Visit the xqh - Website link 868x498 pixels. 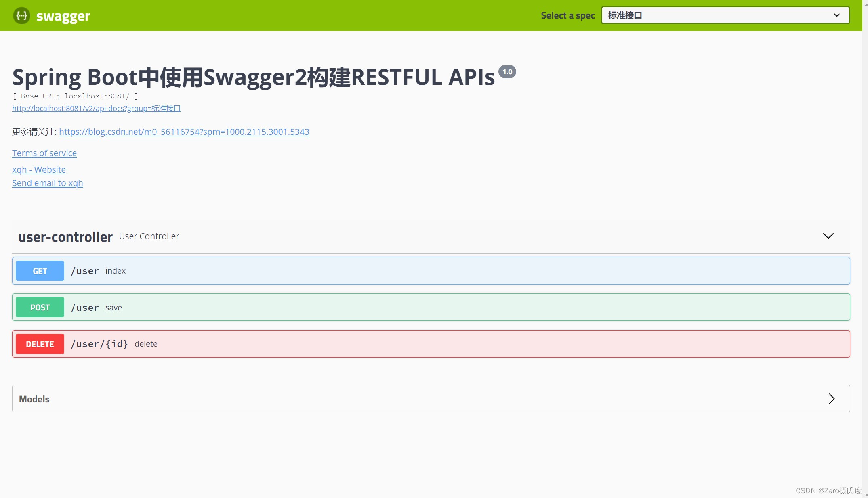(x=39, y=169)
